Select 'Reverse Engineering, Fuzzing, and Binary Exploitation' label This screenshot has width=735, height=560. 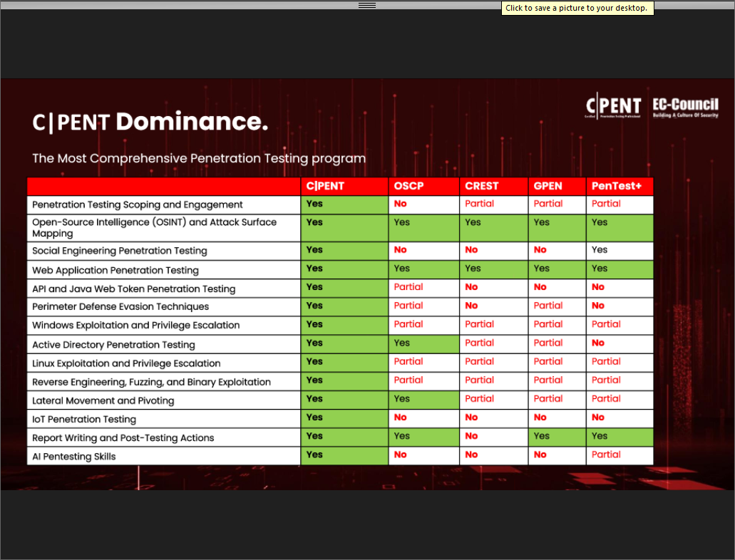coord(151,382)
